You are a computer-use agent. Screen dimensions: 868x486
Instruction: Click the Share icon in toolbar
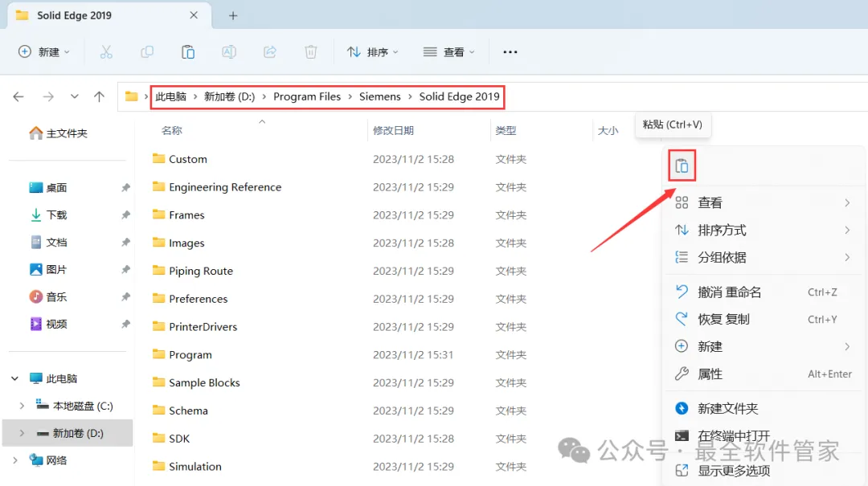tap(269, 52)
